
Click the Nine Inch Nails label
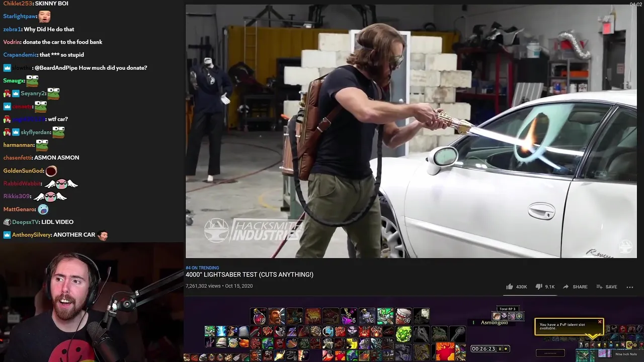[626, 354]
